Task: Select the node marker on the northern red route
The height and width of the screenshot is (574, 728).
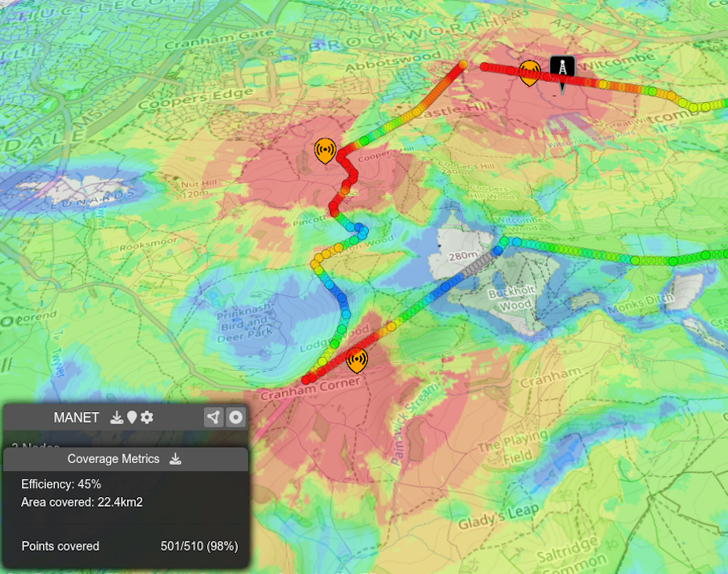Action: [x=530, y=71]
